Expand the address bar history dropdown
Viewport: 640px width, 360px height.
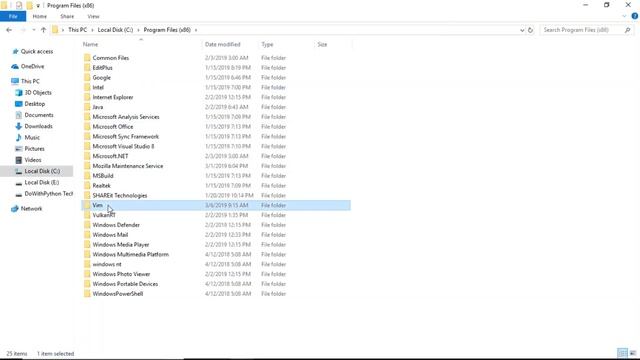[x=522, y=30]
